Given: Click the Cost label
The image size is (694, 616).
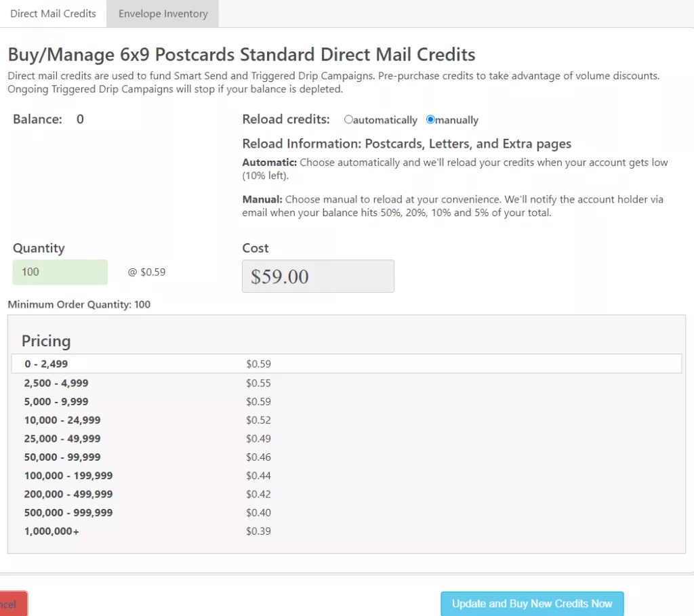Looking at the screenshot, I should coord(256,248).
